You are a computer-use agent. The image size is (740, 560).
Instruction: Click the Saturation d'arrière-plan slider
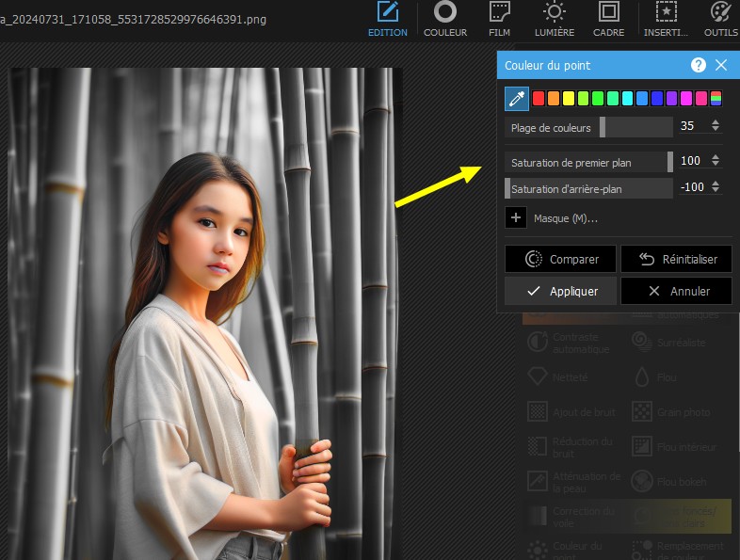click(x=588, y=189)
